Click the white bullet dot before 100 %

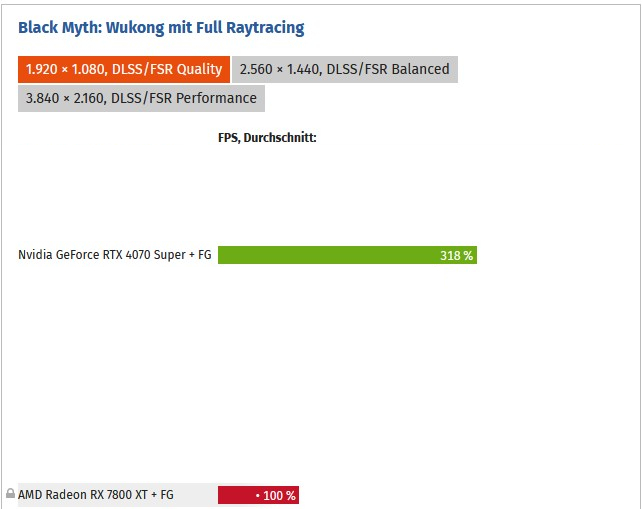(x=258, y=496)
